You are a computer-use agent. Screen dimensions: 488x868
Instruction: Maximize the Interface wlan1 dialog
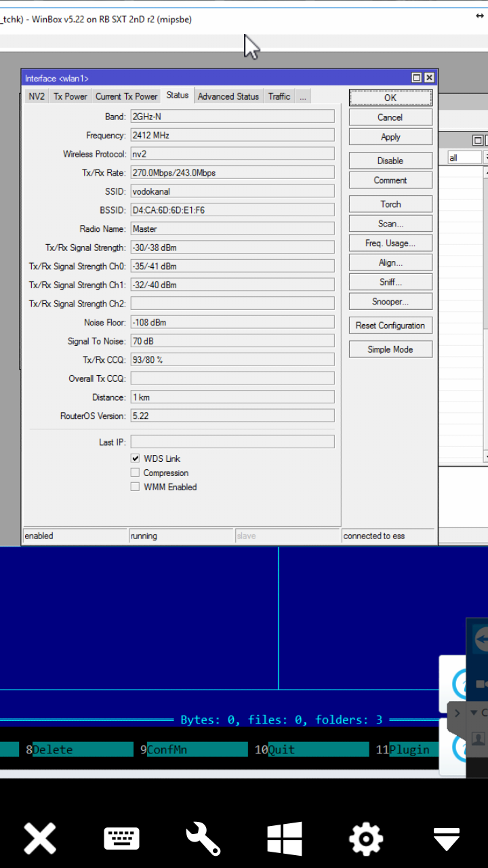pyautogui.click(x=417, y=78)
